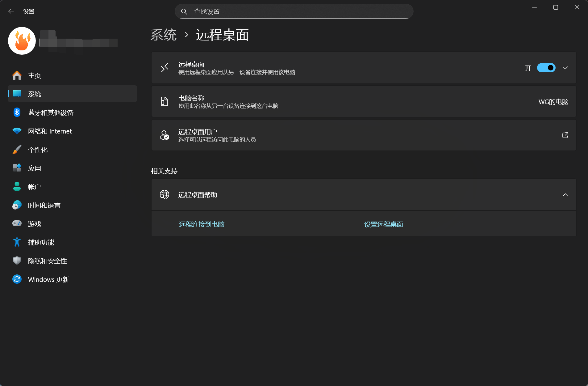Open the external link icon for 远程桌面用户
Screen dimensions: 588x386
click(x=565, y=135)
